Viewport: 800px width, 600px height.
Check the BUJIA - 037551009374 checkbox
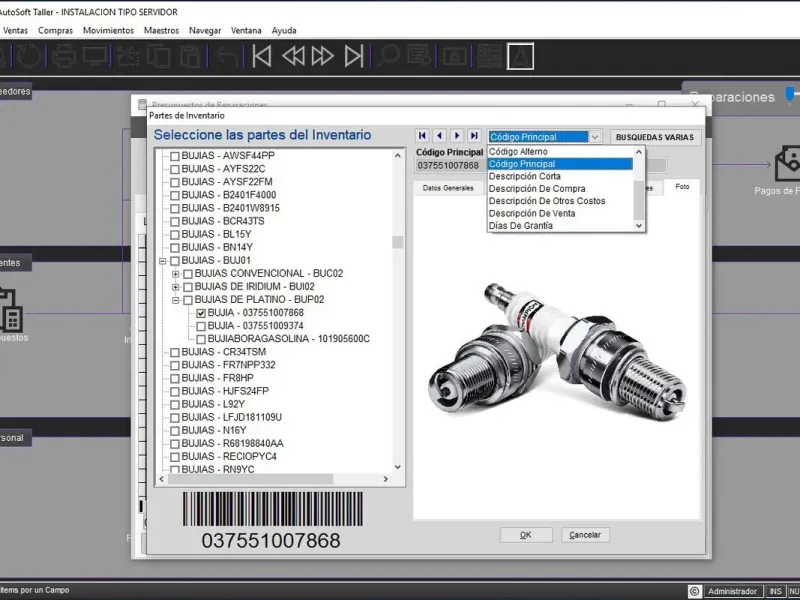click(x=201, y=326)
